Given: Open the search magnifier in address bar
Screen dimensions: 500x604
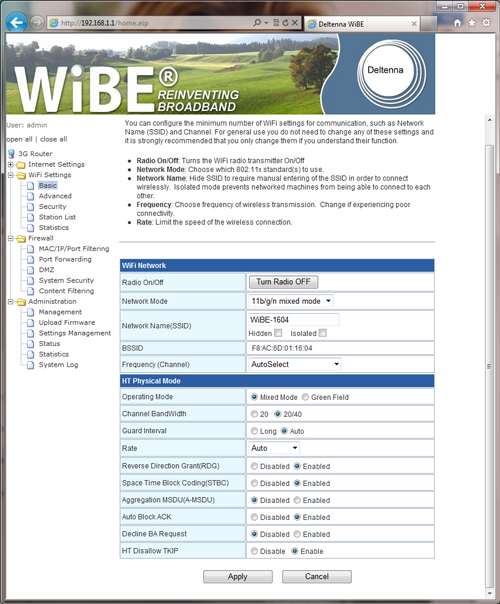Looking at the screenshot, I should pyautogui.click(x=257, y=23).
